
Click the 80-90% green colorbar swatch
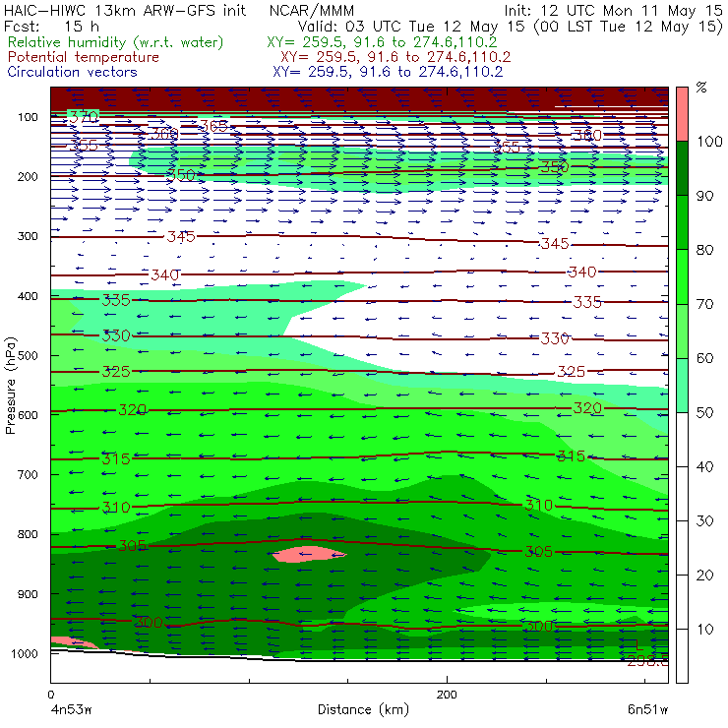tap(682, 222)
